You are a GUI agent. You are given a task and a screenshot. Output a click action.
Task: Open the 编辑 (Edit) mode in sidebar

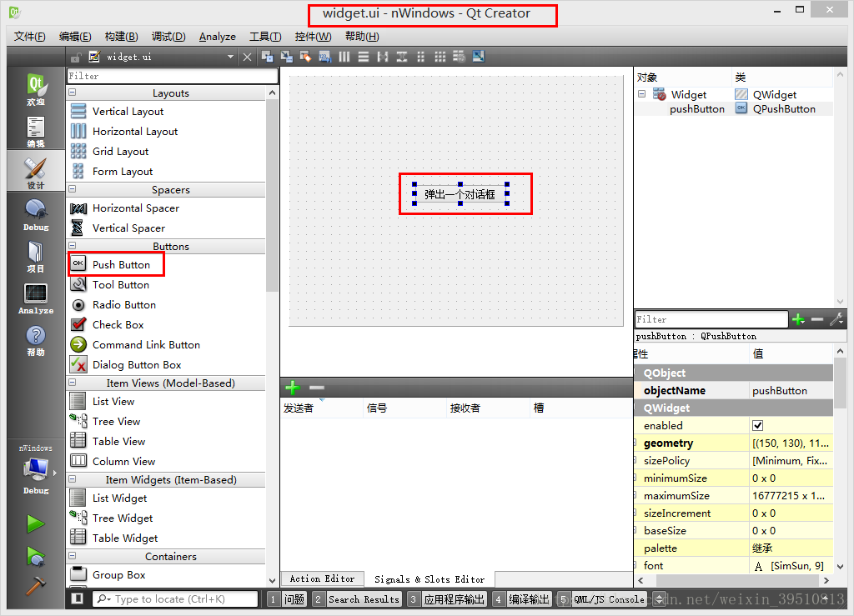click(x=36, y=132)
